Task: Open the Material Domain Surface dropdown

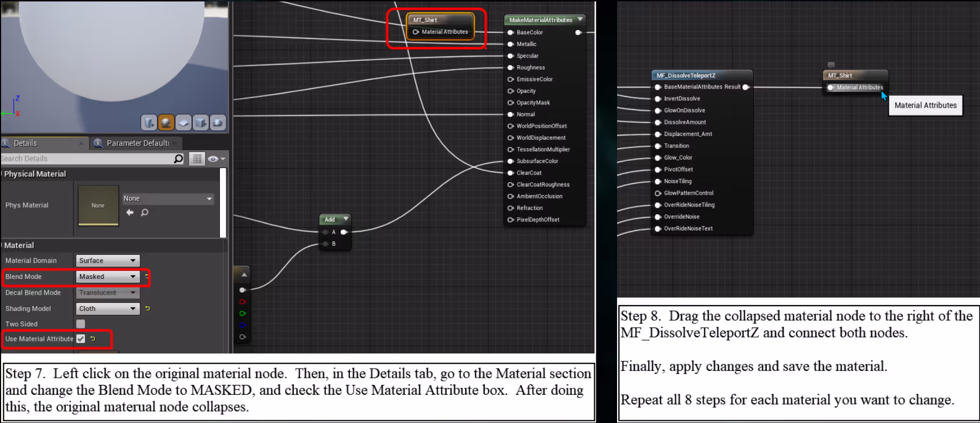Action: point(108,260)
